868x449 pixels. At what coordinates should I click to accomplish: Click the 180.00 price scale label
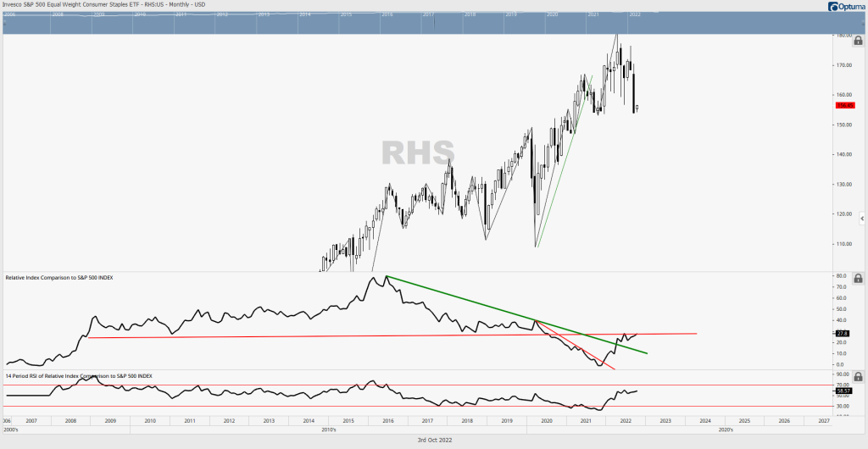click(x=845, y=36)
